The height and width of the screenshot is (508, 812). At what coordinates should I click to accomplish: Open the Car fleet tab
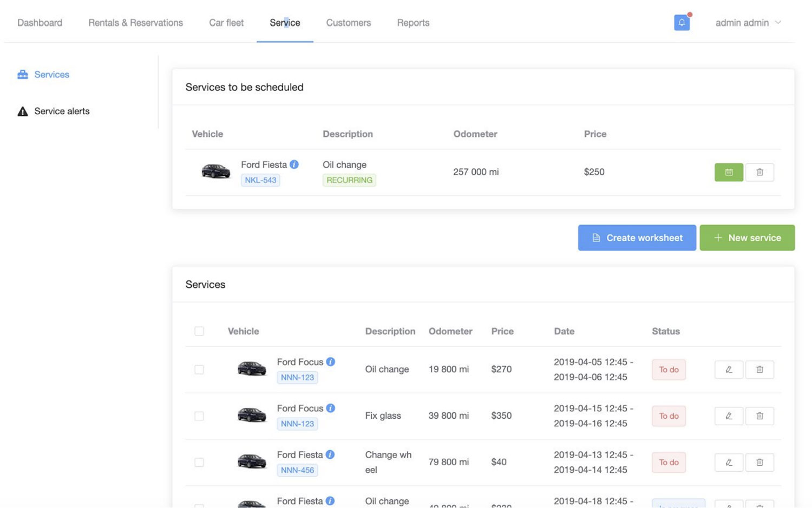(226, 23)
